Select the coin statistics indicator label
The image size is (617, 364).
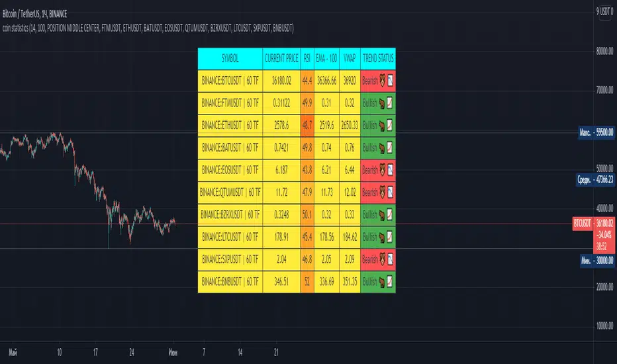pos(148,28)
